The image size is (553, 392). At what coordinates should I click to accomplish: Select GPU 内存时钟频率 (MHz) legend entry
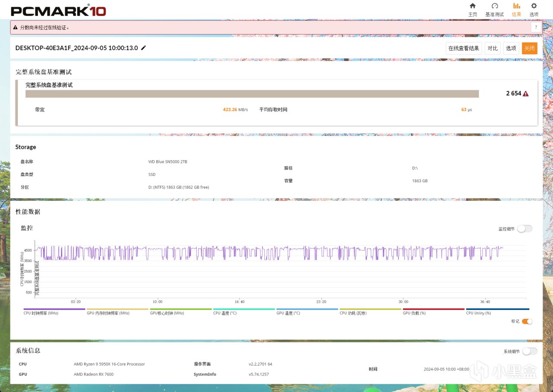(x=118, y=311)
